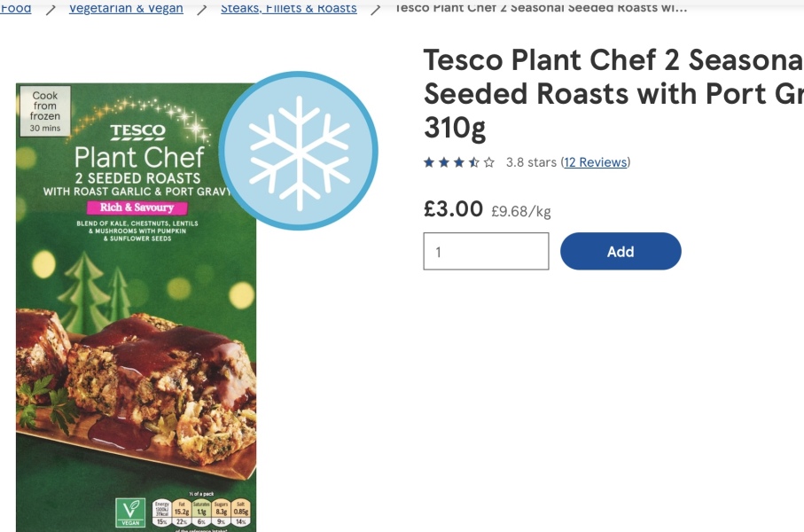The image size is (804, 532).
Task: Open the Vegetarian & Vegan category link
Action: coord(126,8)
